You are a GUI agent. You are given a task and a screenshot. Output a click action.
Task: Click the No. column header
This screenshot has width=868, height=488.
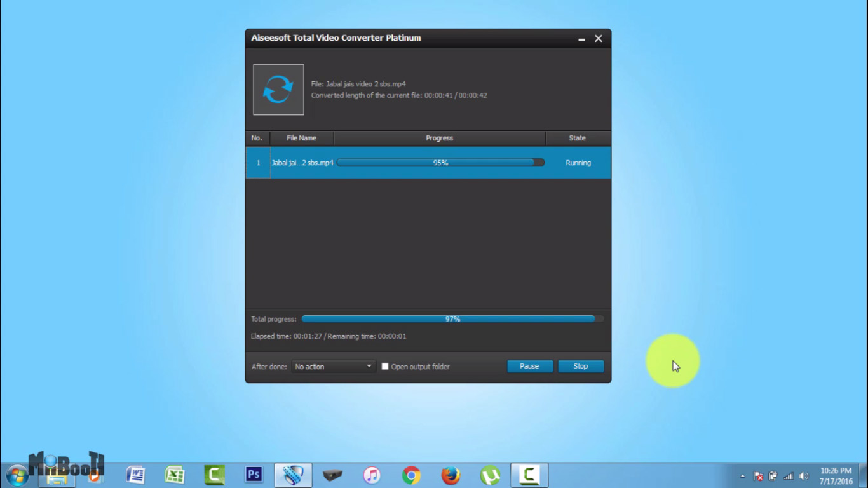(x=257, y=138)
